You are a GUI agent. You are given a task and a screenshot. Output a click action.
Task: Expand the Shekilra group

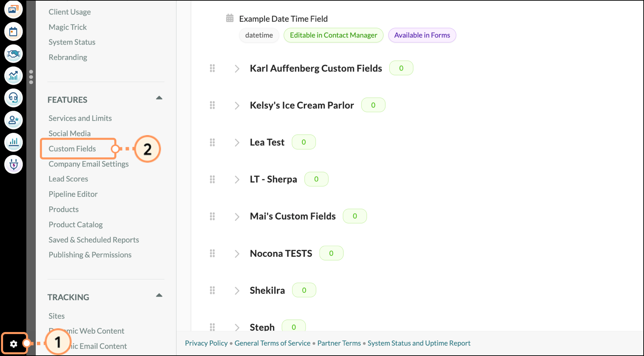click(x=237, y=290)
